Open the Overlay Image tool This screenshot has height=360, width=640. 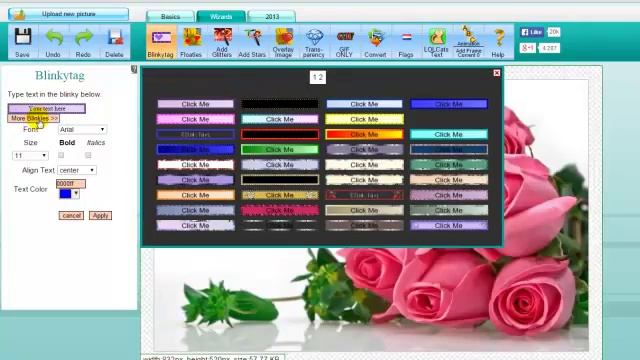coord(283,42)
